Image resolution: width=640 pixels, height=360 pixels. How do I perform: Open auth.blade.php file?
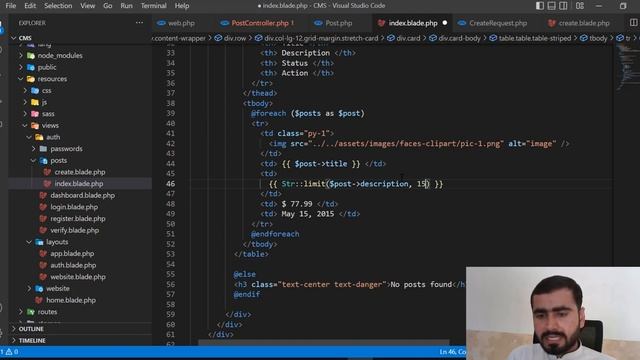point(73,265)
